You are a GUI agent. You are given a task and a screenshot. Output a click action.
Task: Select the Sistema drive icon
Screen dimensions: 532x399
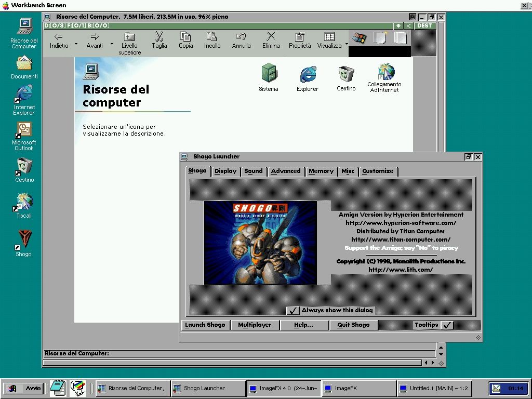269,73
